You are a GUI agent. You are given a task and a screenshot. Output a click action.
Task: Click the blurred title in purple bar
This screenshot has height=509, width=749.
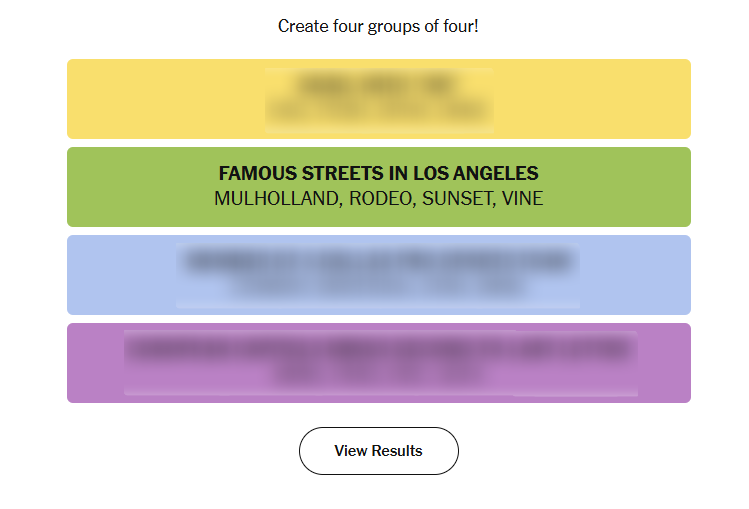pos(378,349)
